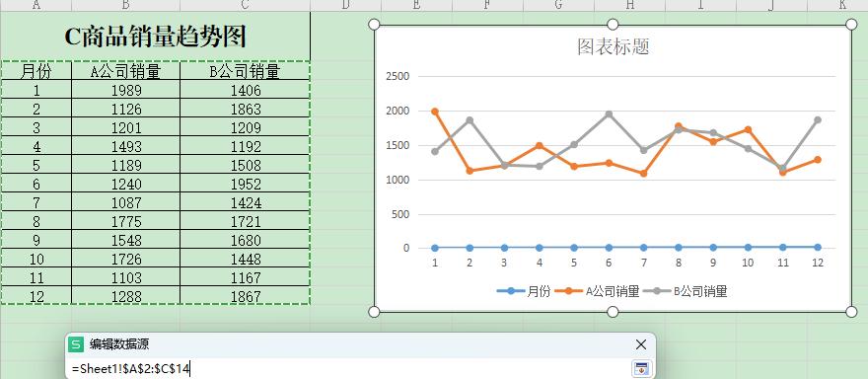
Task: Click the gray B公司销量 point at month 6
Action: tap(609, 114)
